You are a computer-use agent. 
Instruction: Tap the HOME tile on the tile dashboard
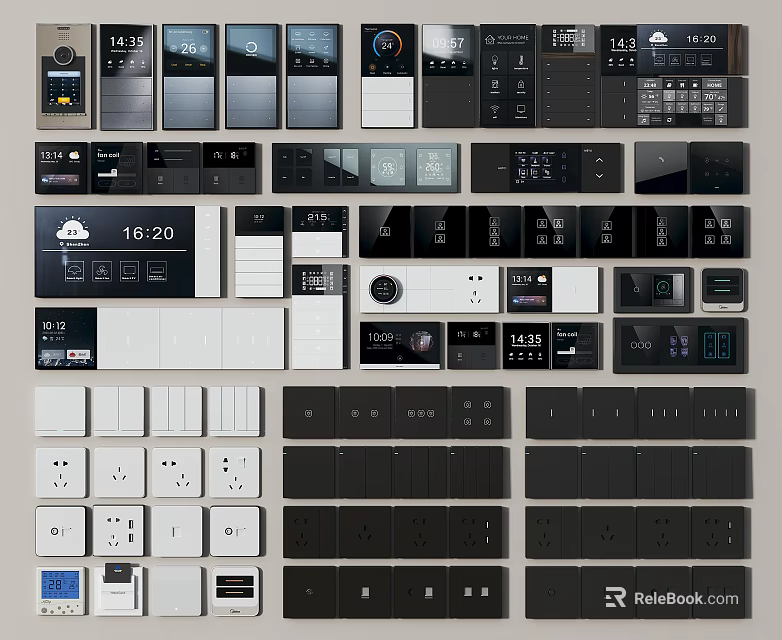pos(714,84)
